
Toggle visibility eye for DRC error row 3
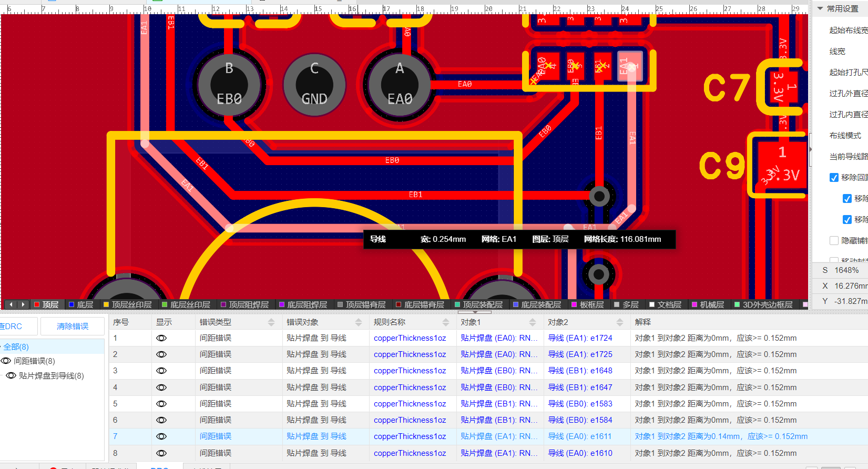[161, 371]
